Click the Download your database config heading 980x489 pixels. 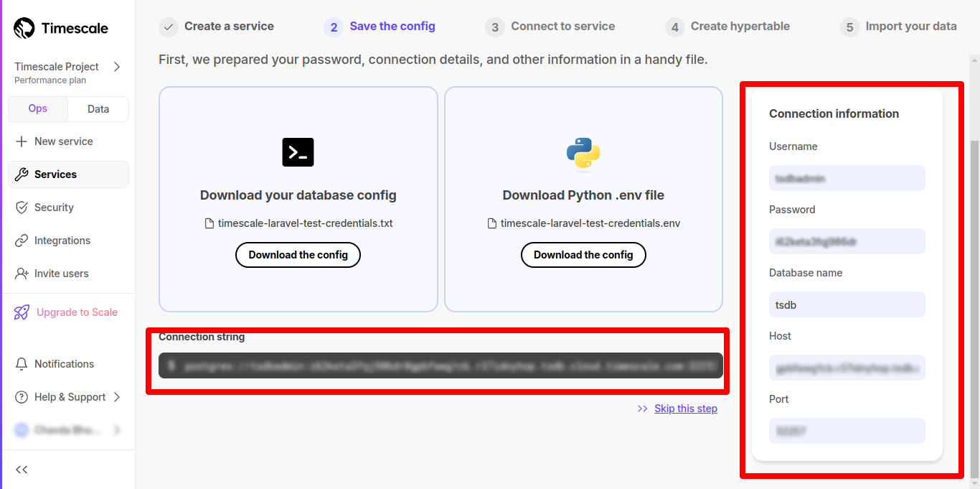pos(298,195)
